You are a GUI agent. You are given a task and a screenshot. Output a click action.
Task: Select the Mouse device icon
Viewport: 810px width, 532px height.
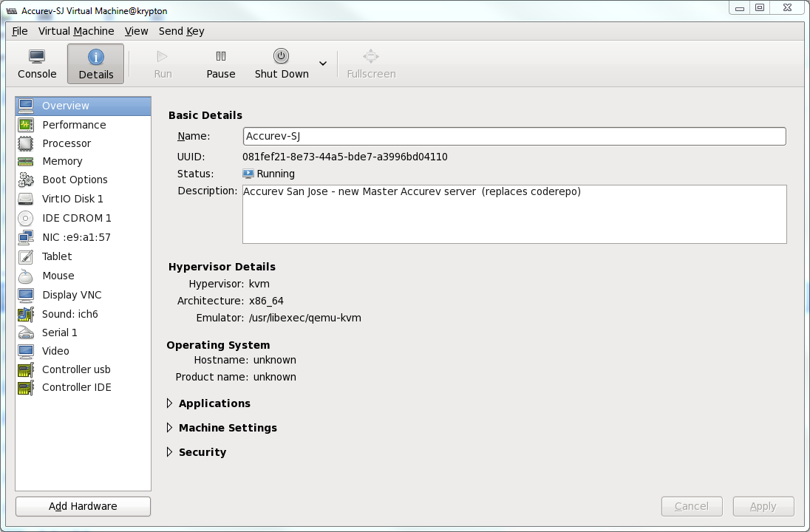pyautogui.click(x=26, y=276)
